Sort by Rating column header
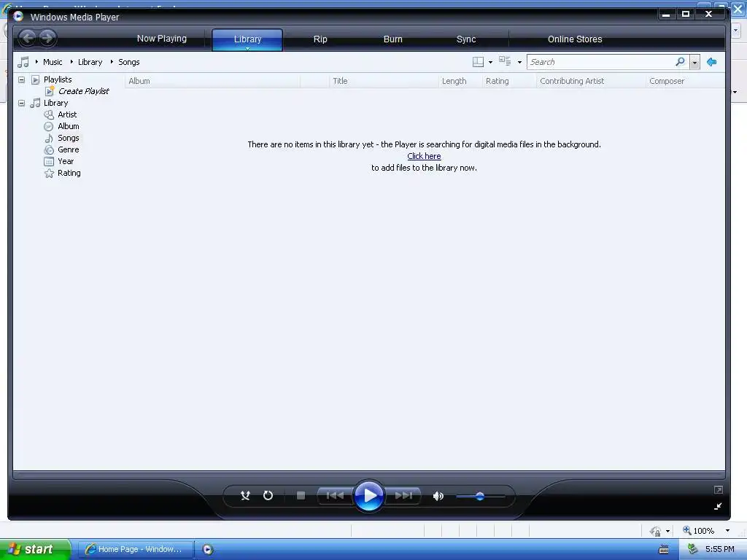 click(x=509, y=81)
